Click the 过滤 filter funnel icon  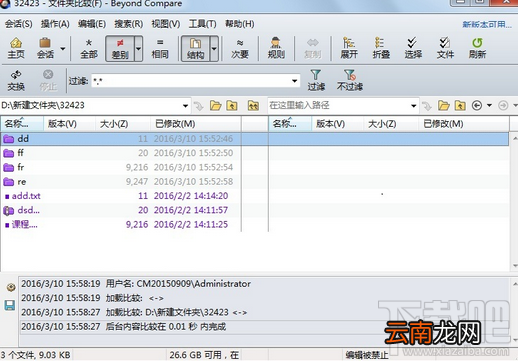click(x=316, y=80)
